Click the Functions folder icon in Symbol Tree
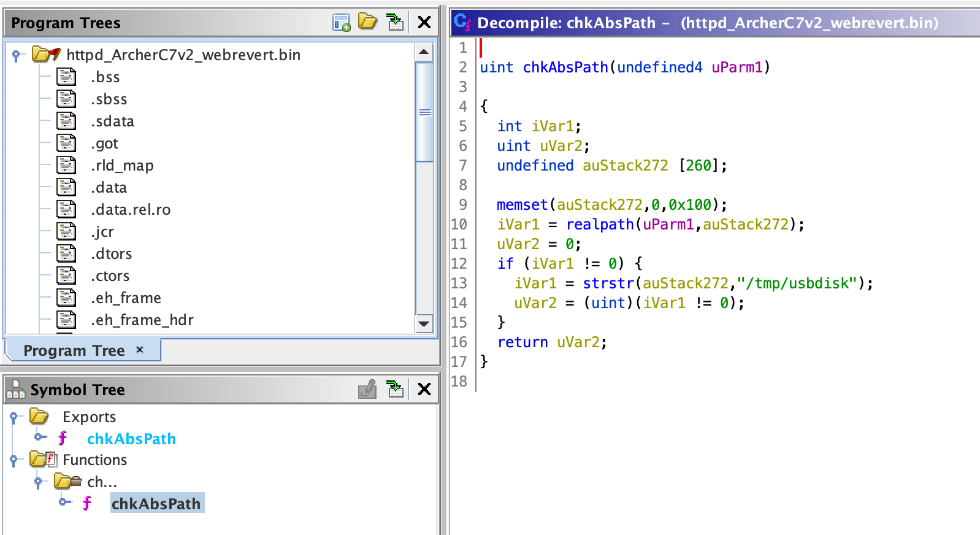980x535 pixels. tap(43, 460)
